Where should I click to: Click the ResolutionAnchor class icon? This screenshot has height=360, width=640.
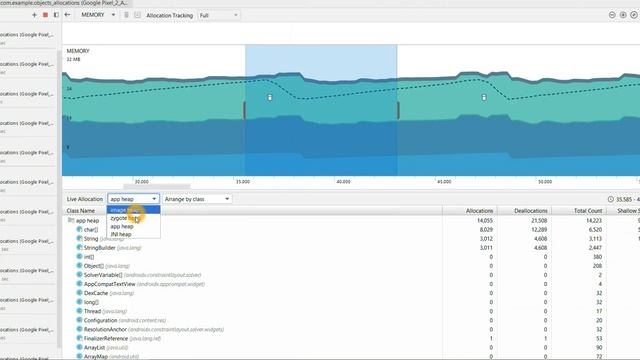79,329
